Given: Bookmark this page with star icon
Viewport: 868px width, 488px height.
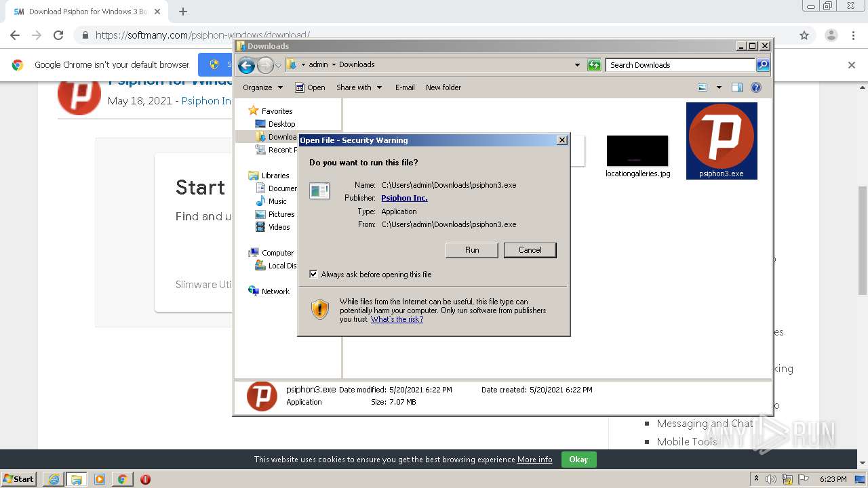Looking at the screenshot, I should (x=804, y=35).
